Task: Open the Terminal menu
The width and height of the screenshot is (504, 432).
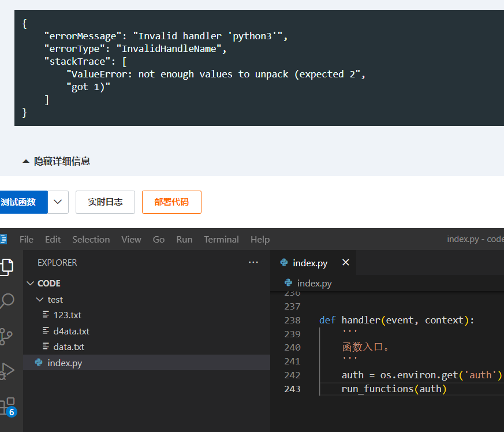Action: click(x=222, y=239)
